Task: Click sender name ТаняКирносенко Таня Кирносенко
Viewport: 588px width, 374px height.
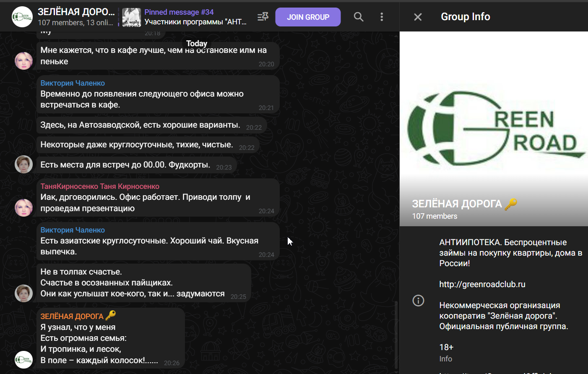Action: [100, 186]
